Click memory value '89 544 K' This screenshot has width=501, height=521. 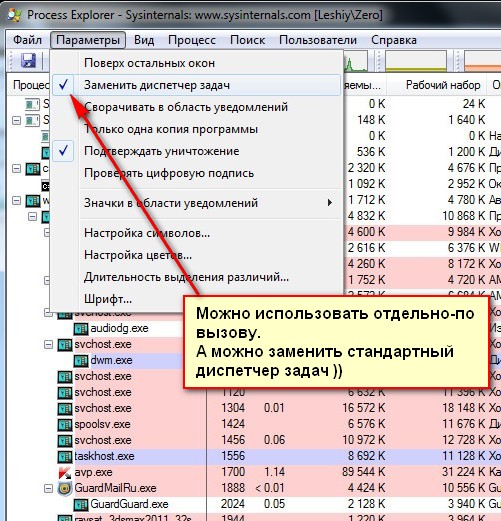coord(363,472)
